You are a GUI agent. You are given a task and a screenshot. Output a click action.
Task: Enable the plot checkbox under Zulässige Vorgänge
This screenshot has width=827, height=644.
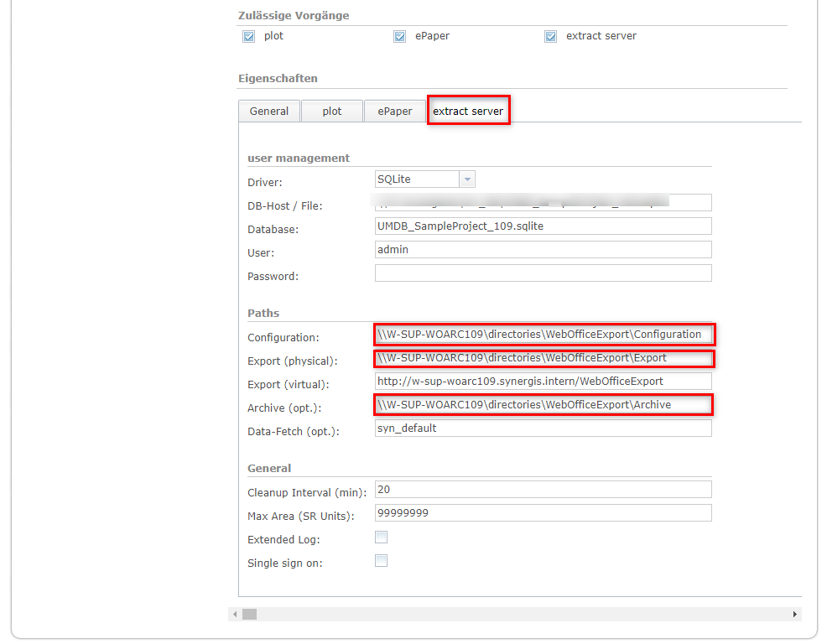pos(248,36)
